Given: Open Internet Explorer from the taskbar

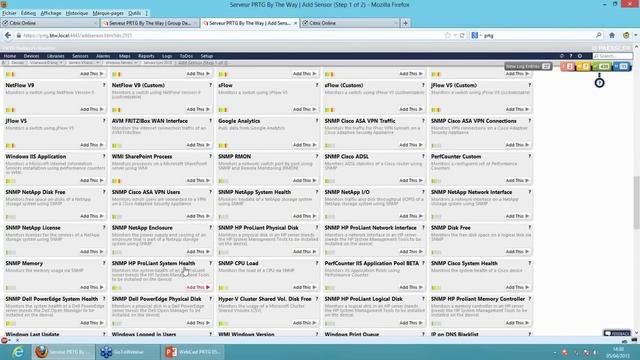Looking at the screenshot, I should [x=18, y=352].
